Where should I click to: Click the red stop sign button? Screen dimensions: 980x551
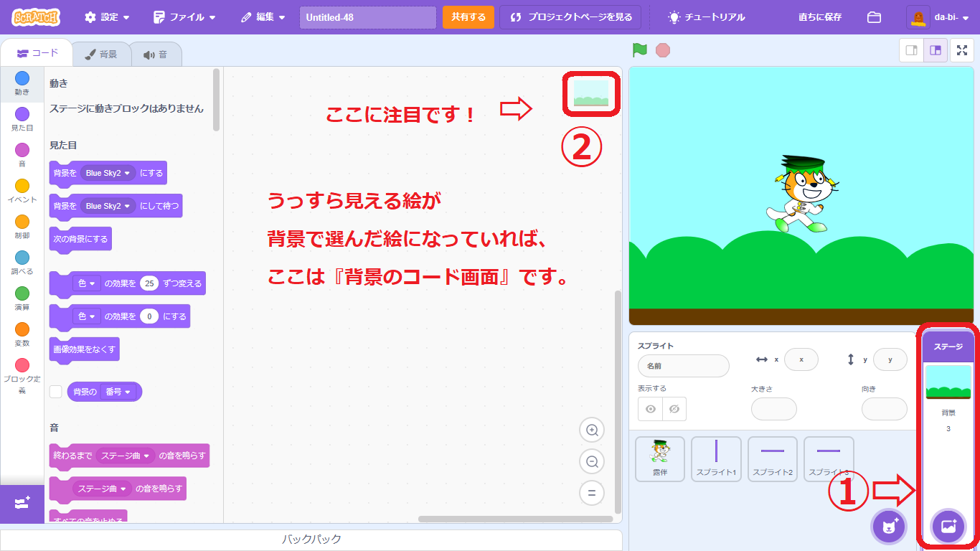pos(663,50)
